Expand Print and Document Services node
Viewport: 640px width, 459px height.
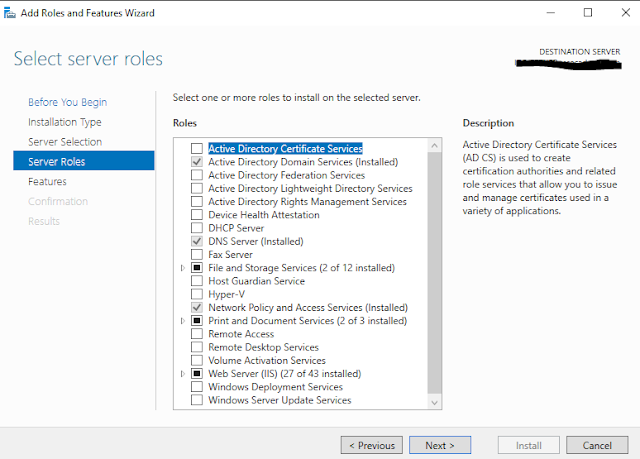tap(183, 321)
